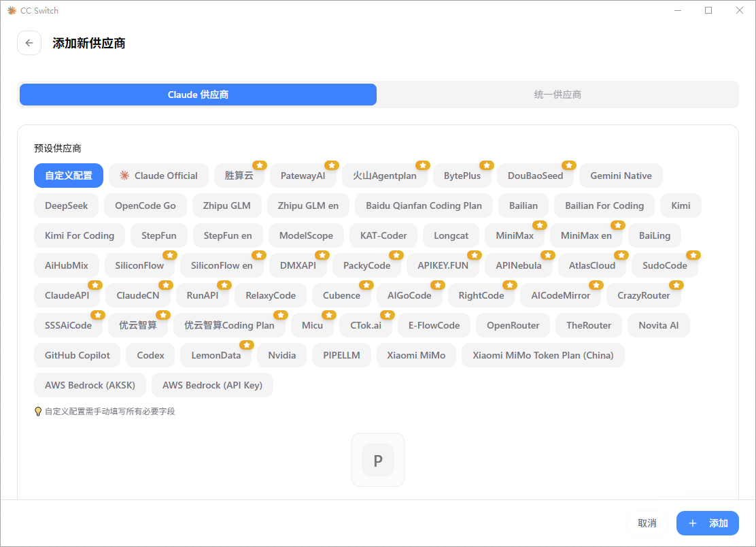Choose Bailian For Coding preset
Viewport: 756px width, 547px height.
[604, 205]
